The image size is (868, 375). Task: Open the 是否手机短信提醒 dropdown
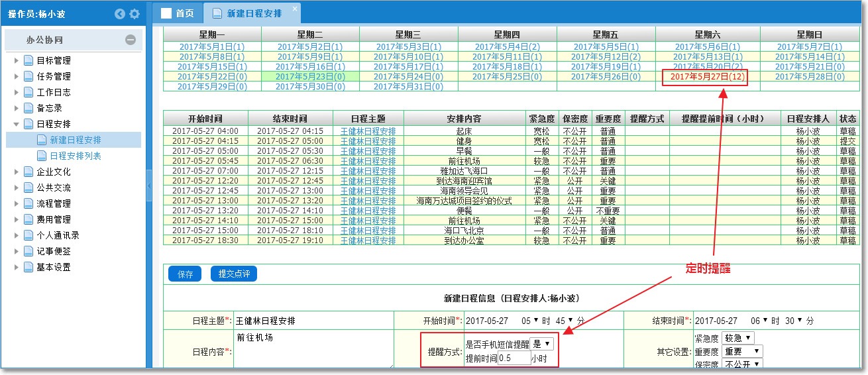click(542, 345)
